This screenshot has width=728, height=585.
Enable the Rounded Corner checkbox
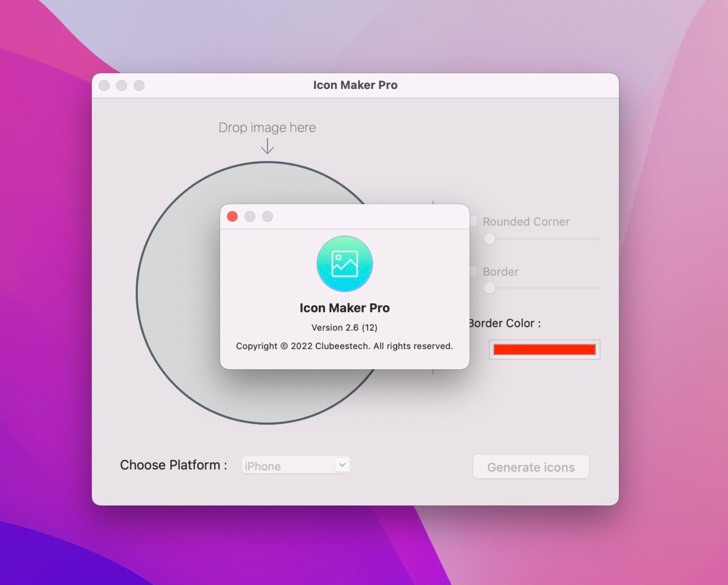pos(473,221)
